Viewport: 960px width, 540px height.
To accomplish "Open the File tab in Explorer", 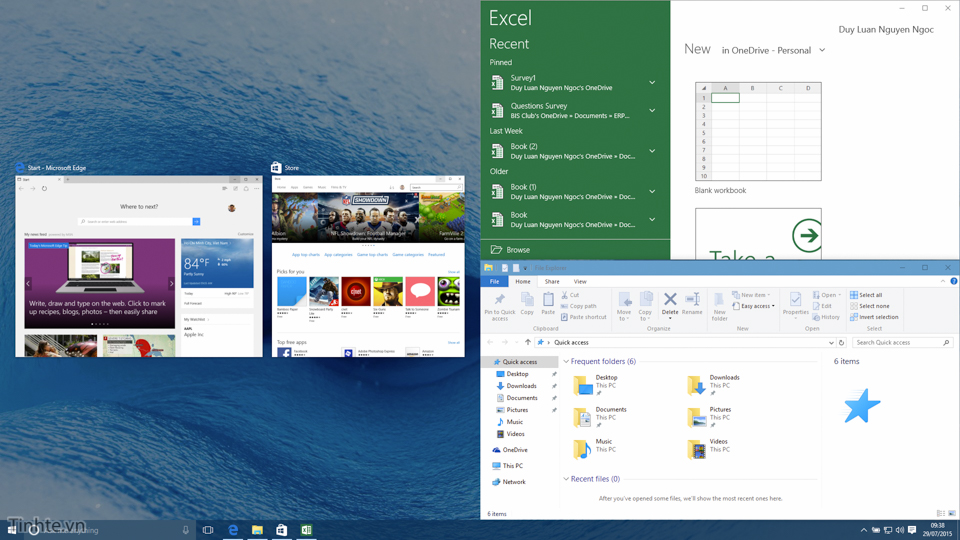I will pos(494,282).
